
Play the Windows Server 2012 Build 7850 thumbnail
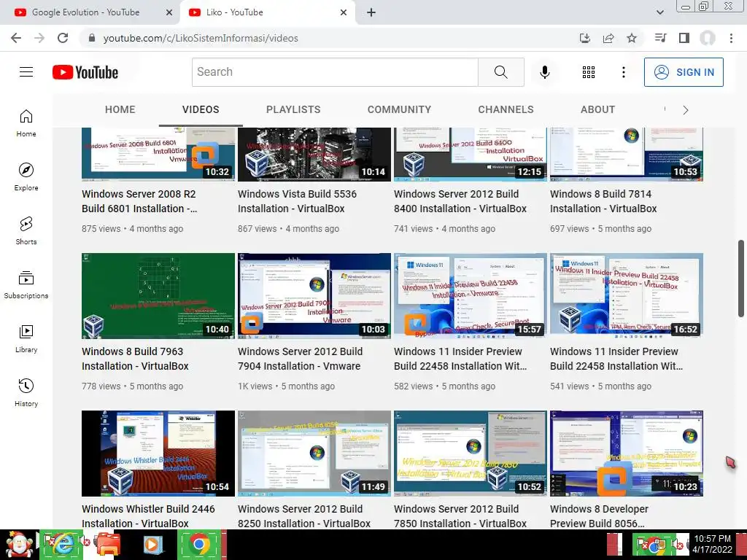coord(471,454)
